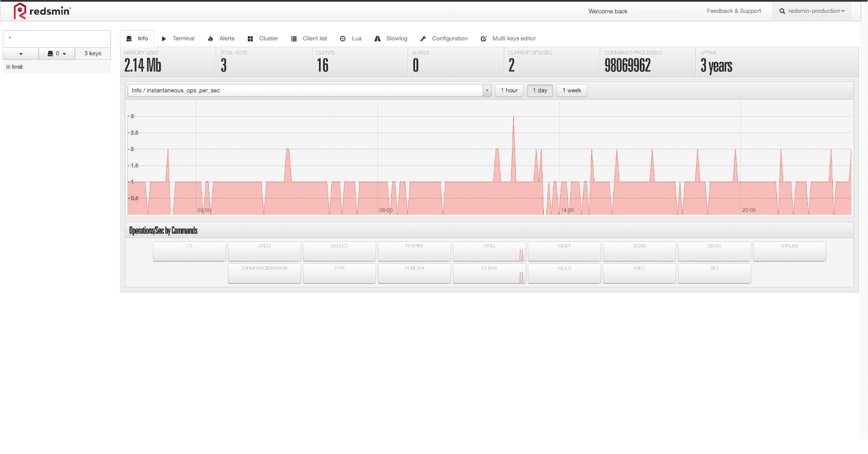
Task: Click the Configuration wrench icon
Action: point(423,39)
